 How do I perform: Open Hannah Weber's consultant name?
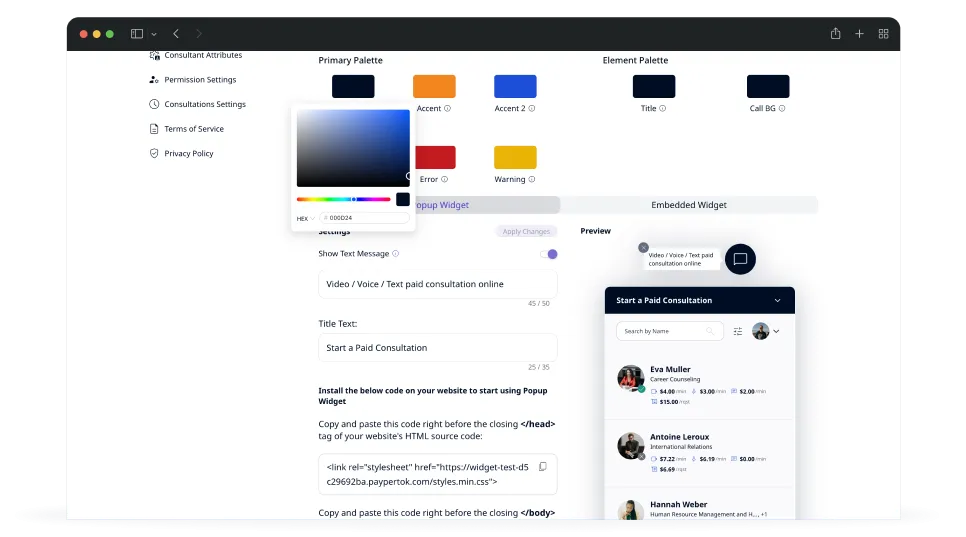click(678, 504)
